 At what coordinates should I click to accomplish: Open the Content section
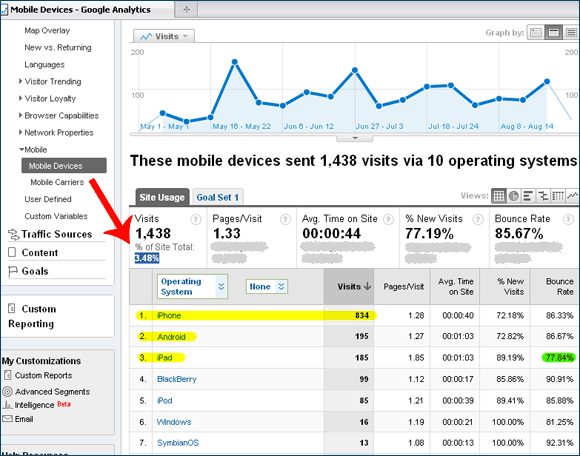40,253
